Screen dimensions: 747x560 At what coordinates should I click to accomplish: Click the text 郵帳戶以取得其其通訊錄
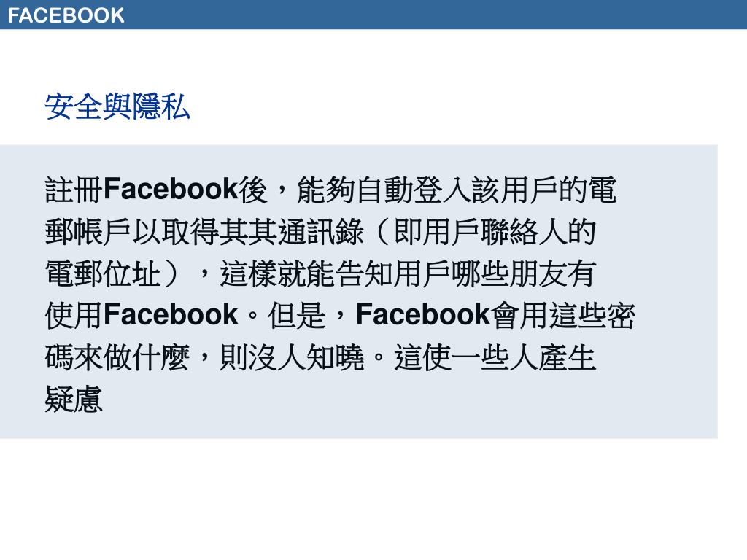pos(204,232)
